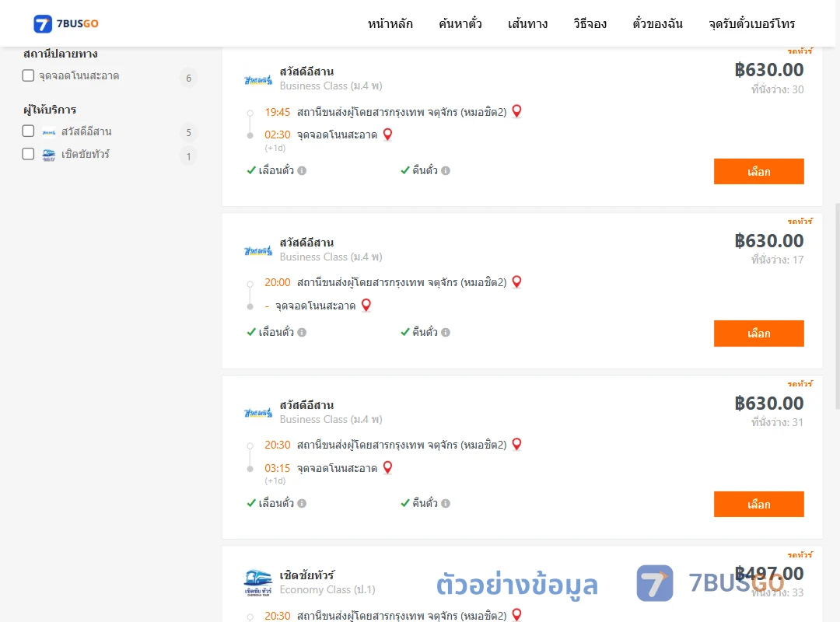Click map pin for 19:45 departure station
Screen dimensions: 840x622
[x=517, y=111]
